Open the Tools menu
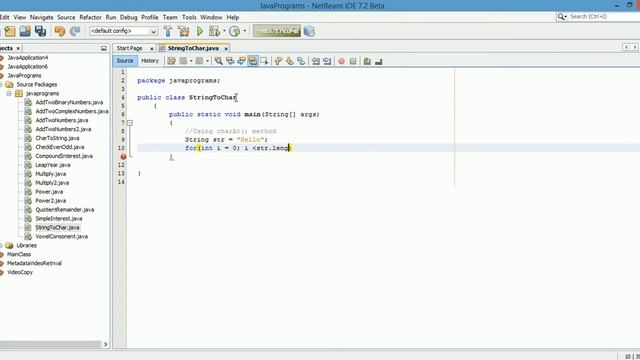Image resolution: width=640 pixels, height=360 pixels. click(189, 18)
